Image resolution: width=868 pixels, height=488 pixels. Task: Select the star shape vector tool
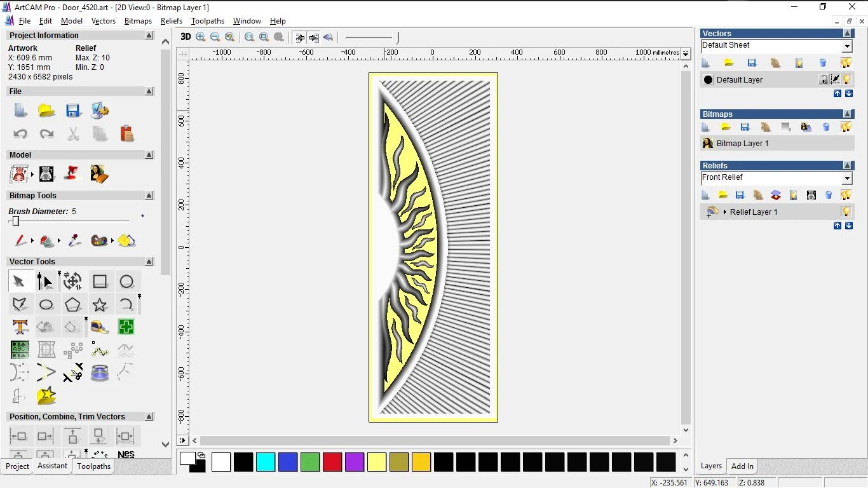(100, 305)
